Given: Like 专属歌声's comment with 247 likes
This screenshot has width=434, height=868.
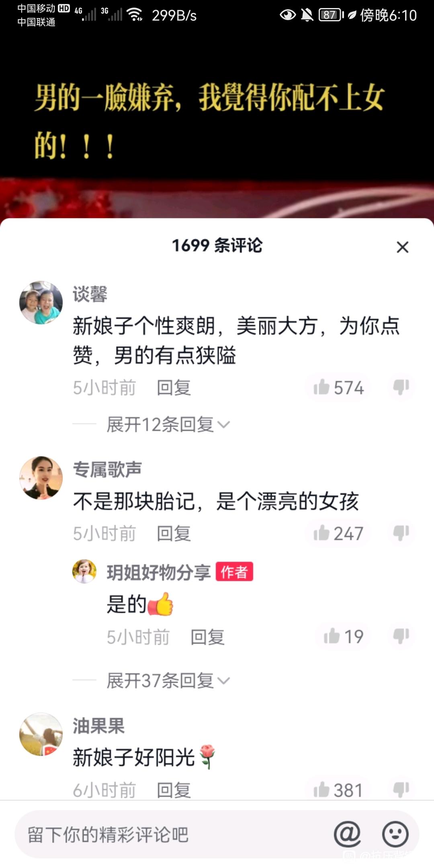Looking at the screenshot, I should pyautogui.click(x=338, y=533).
